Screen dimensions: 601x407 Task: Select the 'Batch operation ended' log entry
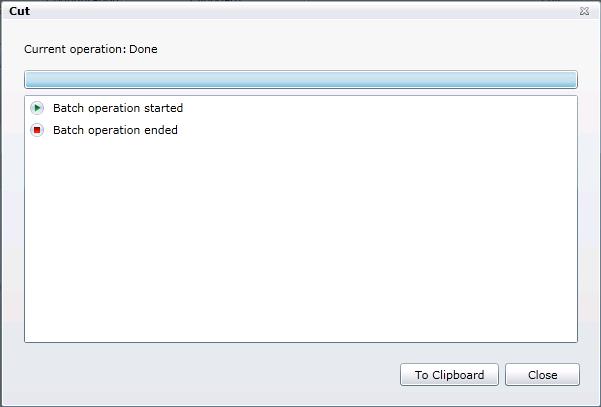click(x=115, y=130)
